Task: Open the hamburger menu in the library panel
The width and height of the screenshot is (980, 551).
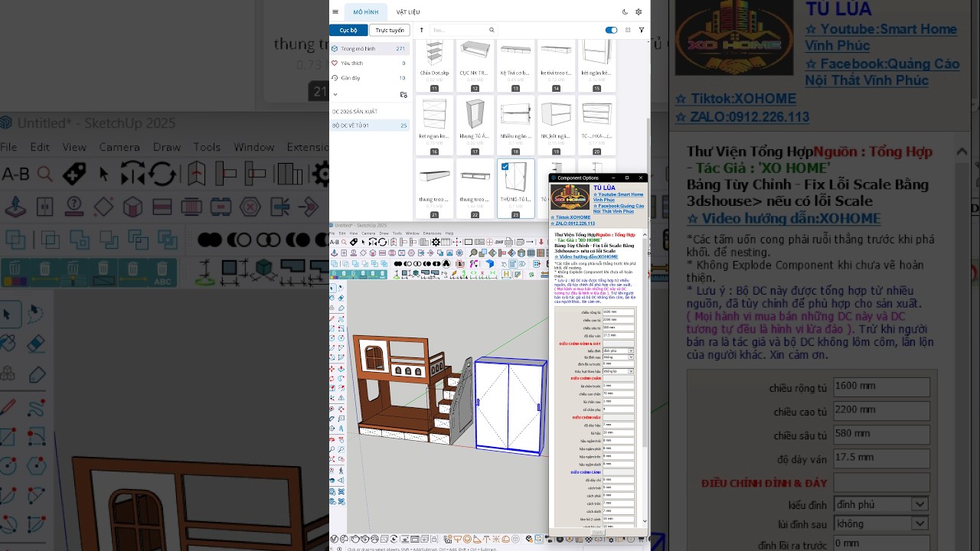Action: pos(335,12)
